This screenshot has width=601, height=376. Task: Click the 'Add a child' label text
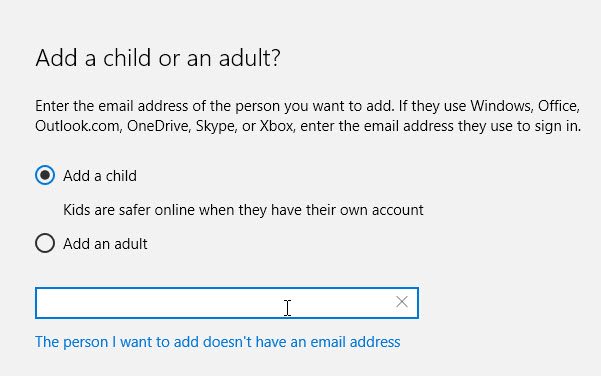[100, 176]
